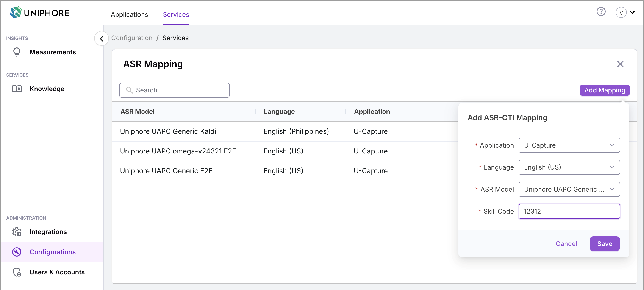Click the ASR Model column header
This screenshot has height=290, width=644.
[x=137, y=112]
